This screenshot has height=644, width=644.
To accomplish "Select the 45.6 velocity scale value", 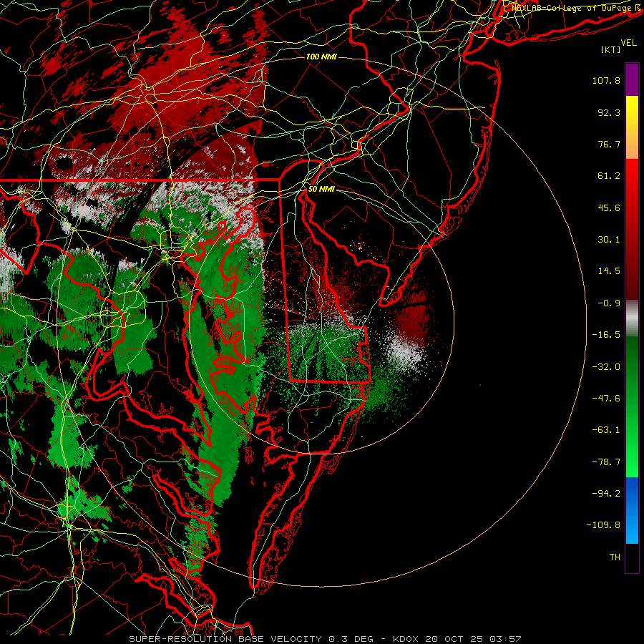I will [609, 208].
